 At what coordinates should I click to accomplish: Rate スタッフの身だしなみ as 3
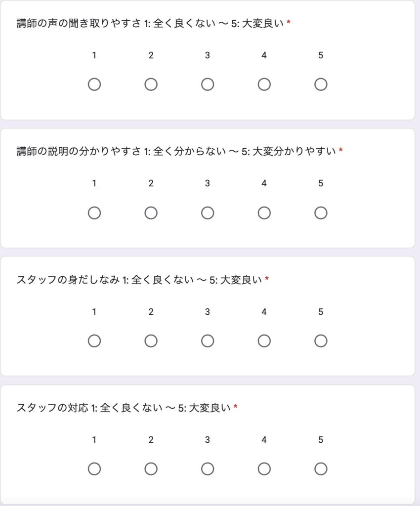point(208,341)
